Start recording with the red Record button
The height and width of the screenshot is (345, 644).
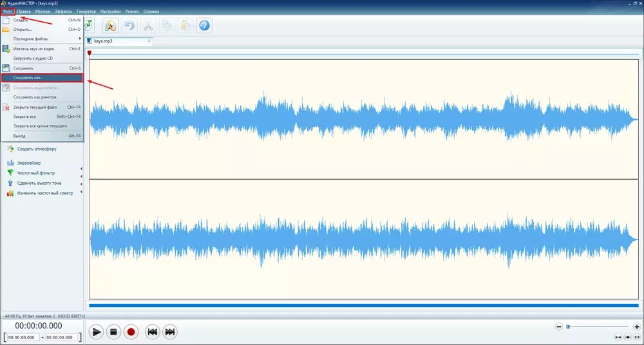tap(131, 332)
